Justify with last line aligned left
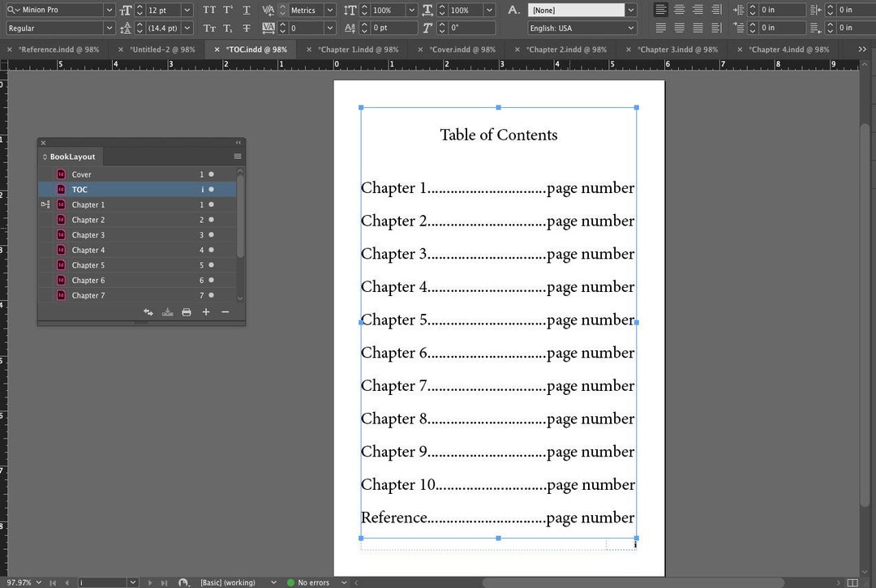This screenshot has width=876, height=588. click(661, 28)
